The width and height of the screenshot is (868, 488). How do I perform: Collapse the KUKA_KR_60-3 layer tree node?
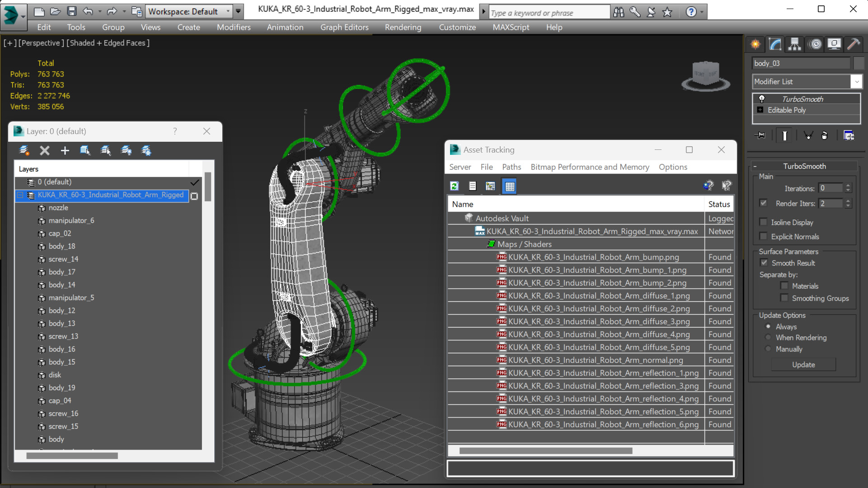pos(20,195)
